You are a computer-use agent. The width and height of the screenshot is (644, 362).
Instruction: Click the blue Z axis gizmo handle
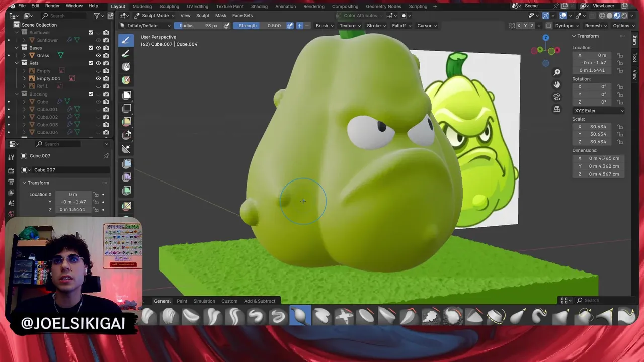tap(545, 38)
